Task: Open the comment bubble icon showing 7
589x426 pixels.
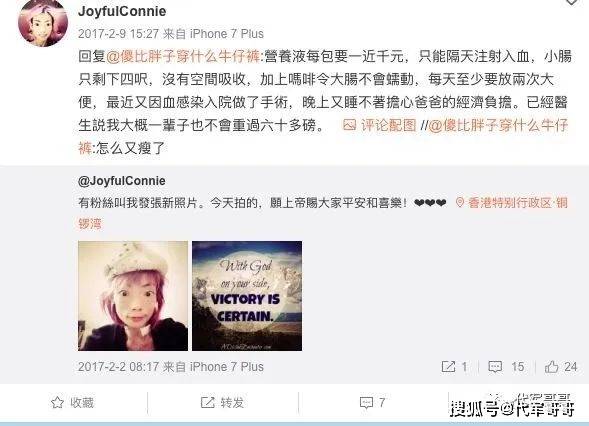Action: (x=366, y=403)
